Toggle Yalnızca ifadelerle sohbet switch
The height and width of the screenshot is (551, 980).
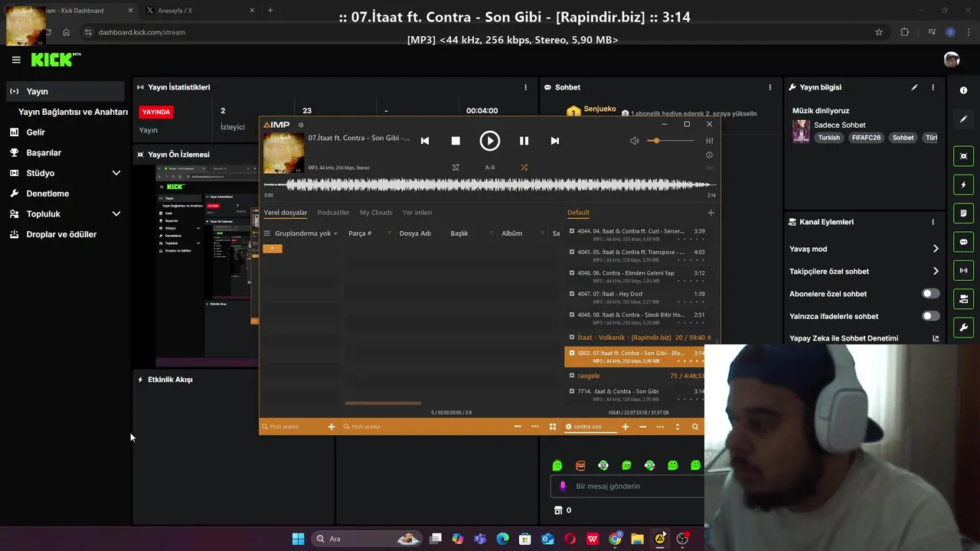click(x=931, y=316)
